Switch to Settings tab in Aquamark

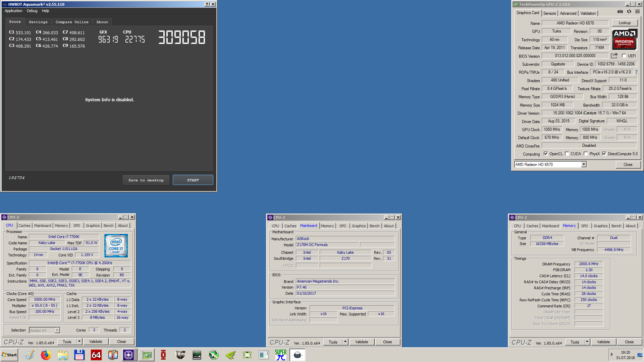point(38,22)
